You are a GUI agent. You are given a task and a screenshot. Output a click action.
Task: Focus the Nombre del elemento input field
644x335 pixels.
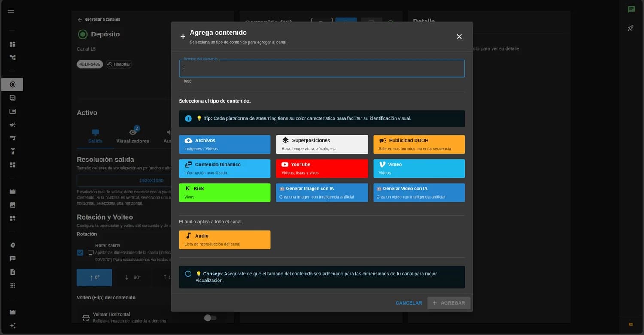pyautogui.click(x=322, y=69)
